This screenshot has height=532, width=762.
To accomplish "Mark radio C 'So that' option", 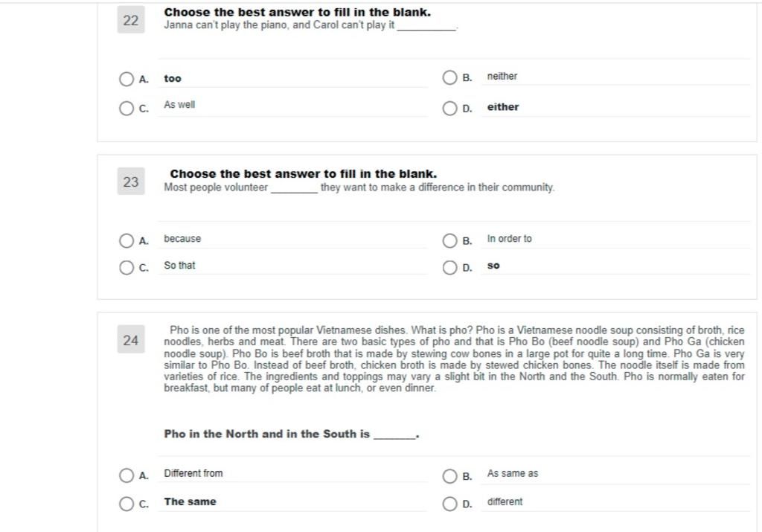I will [127, 267].
